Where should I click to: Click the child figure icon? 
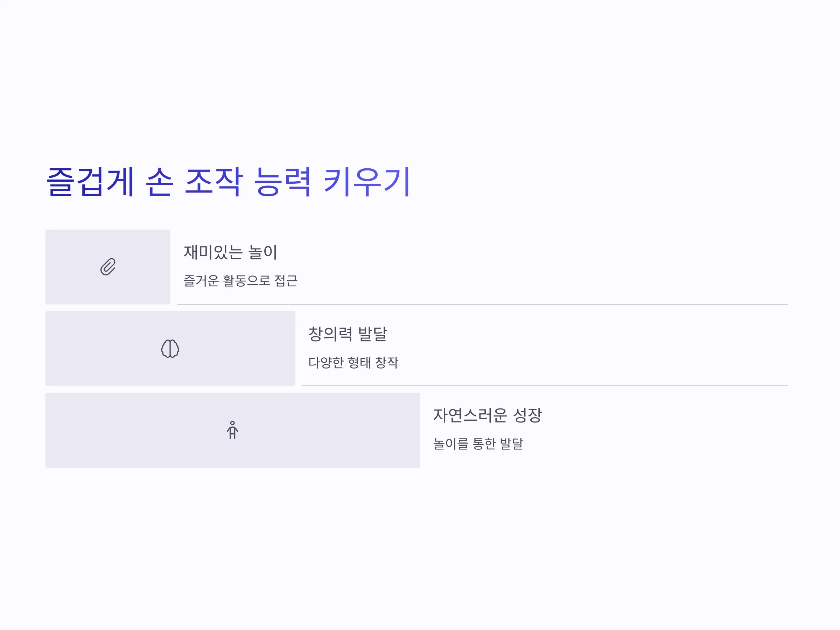pyautogui.click(x=232, y=430)
